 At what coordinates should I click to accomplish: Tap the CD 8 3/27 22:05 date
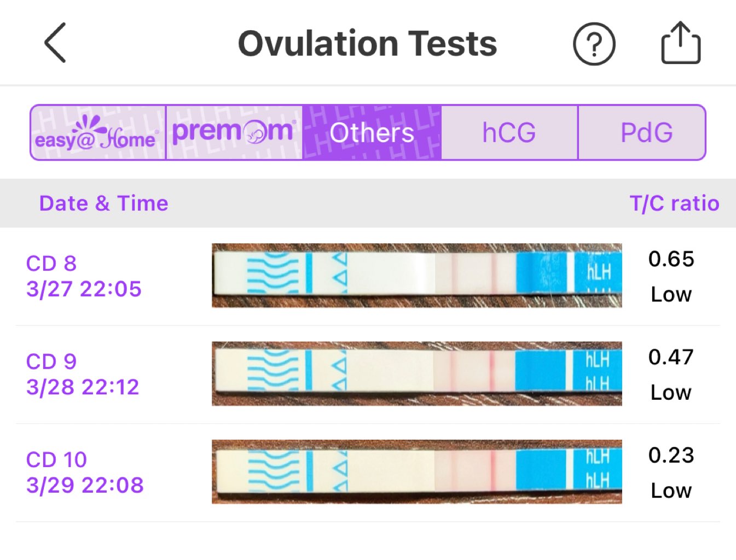tap(84, 276)
